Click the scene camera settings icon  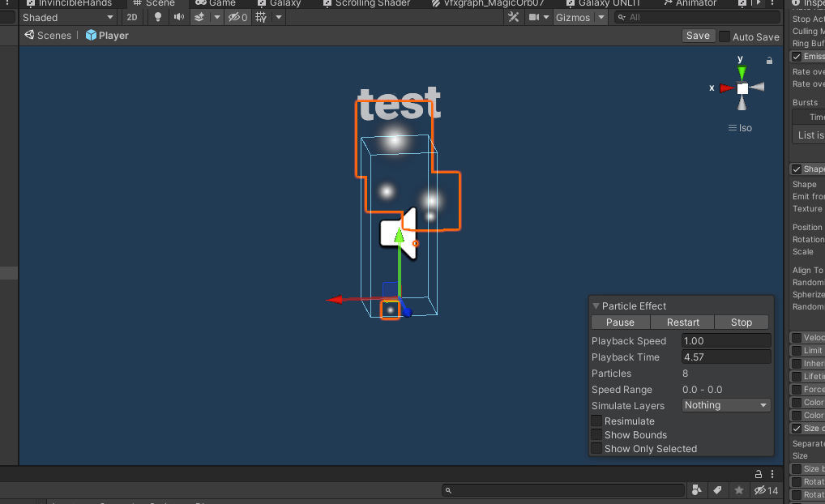(535, 17)
